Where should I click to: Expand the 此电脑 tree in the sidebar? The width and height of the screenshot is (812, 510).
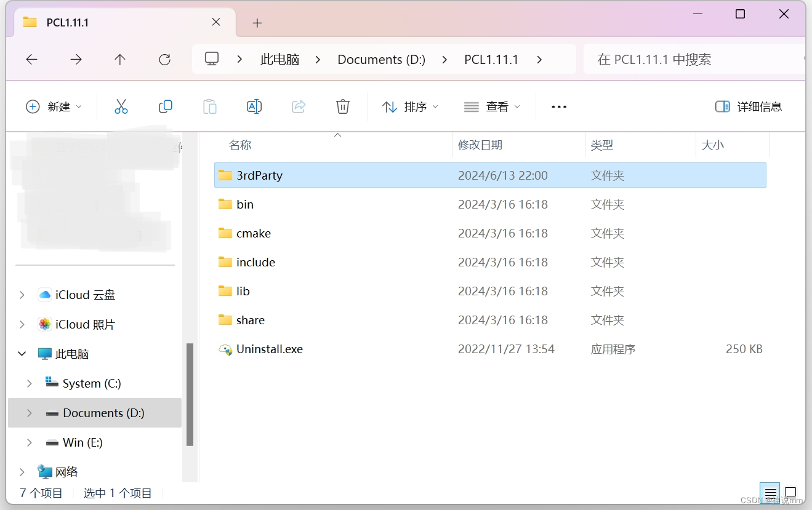(x=22, y=354)
